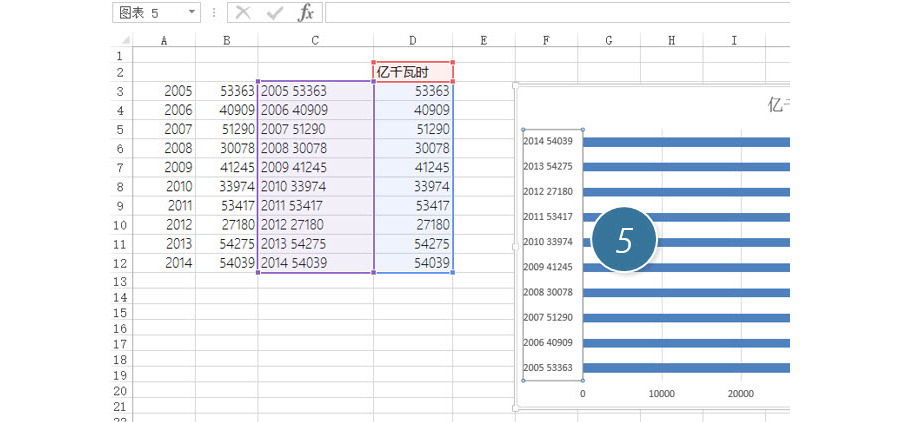This screenshot has width=900, height=422.
Task: Select cell B4 value 40909
Action: pos(227,110)
